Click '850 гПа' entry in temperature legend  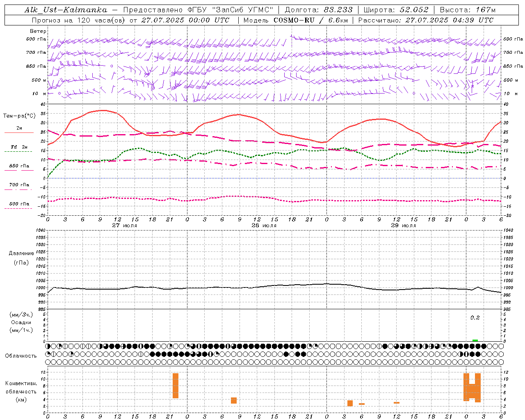point(19,166)
